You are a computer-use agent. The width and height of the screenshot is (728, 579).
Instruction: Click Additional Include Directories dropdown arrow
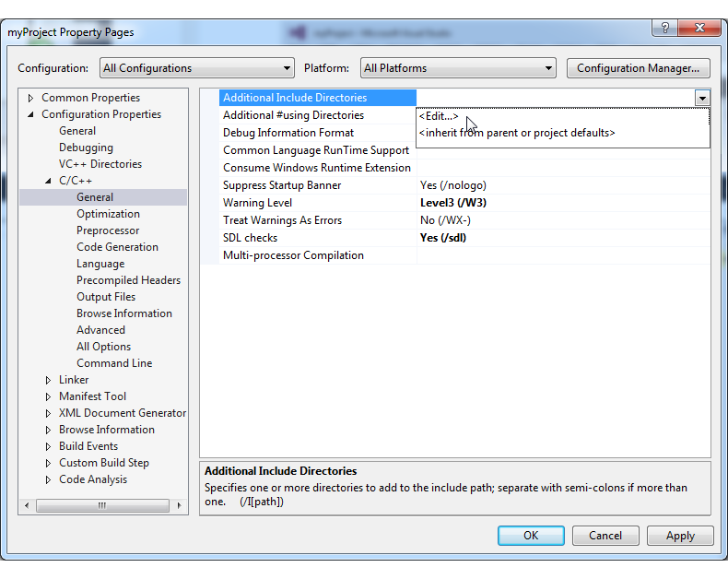(x=702, y=98)
